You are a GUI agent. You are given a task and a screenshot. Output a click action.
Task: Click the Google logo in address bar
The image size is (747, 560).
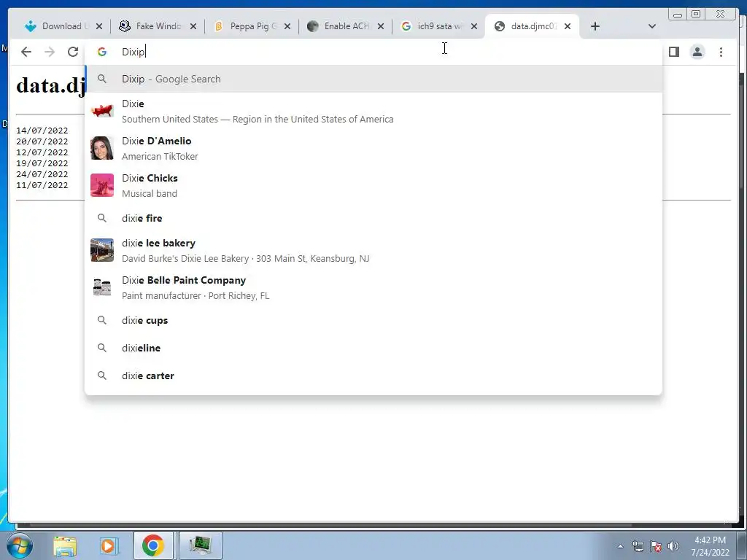[x=102, y=52]
